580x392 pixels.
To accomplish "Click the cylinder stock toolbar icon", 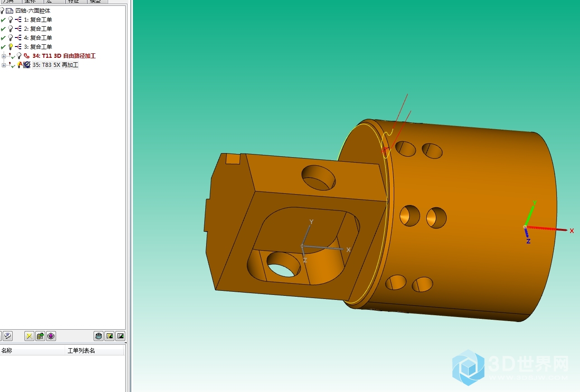I will click(99, 336).
